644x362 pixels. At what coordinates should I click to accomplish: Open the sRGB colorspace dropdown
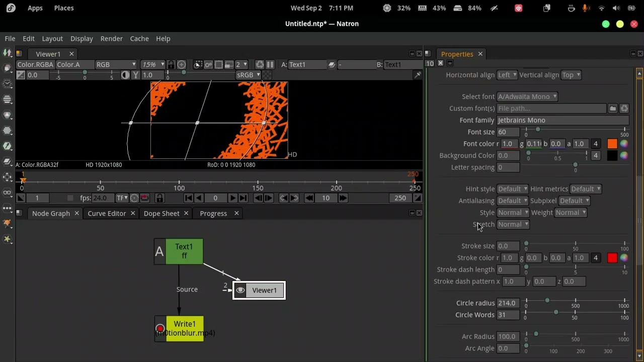pyautogui.click(x=248, y=75)
